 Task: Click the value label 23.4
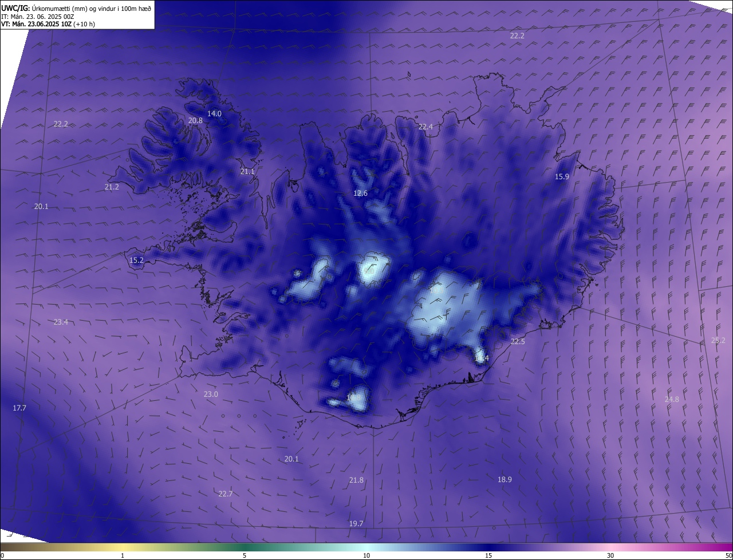coord(61,322)
